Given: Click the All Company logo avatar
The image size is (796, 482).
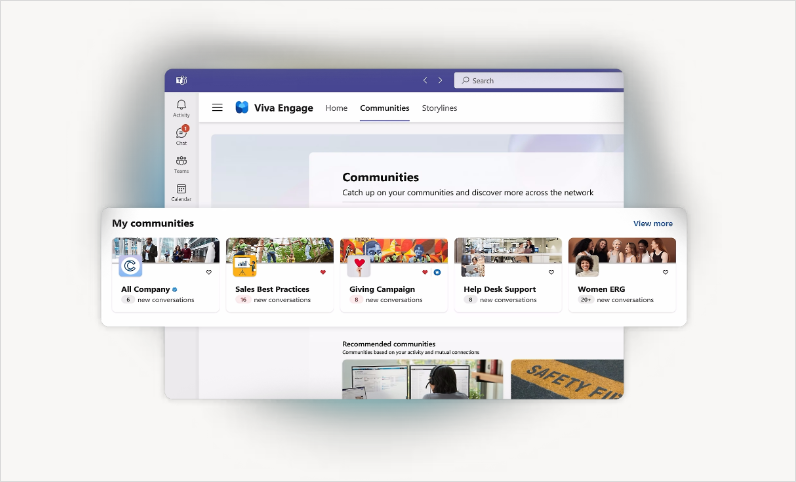Looking at the screenshot, I should [130, 266].
